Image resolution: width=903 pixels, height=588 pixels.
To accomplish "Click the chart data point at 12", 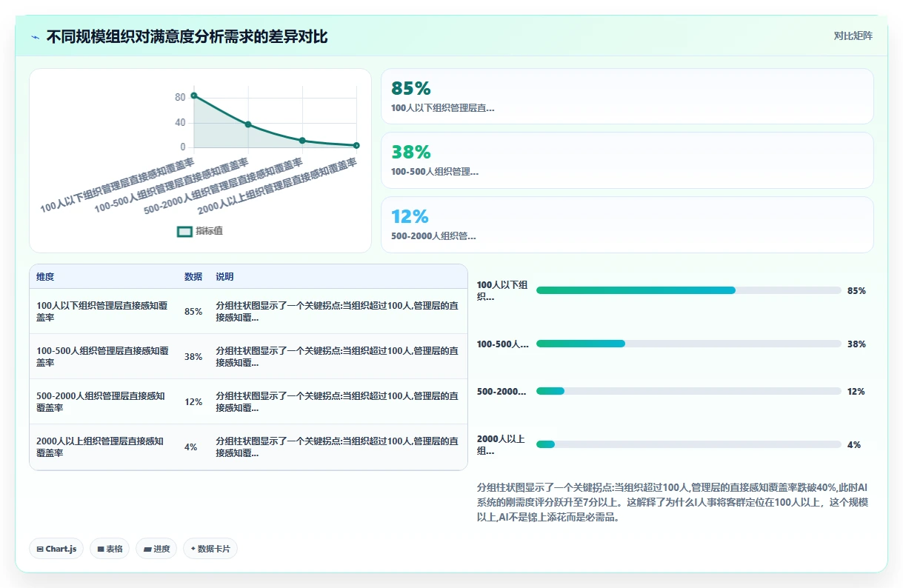I will pos(302,140).
